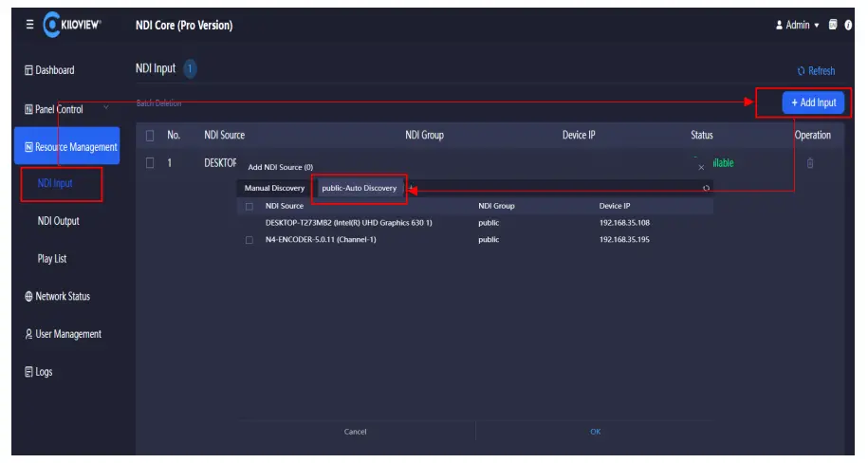This screenshot has width=868, height=463.
Task: Close the Add NDI Source dialog
Action: [x=701, y=167]
